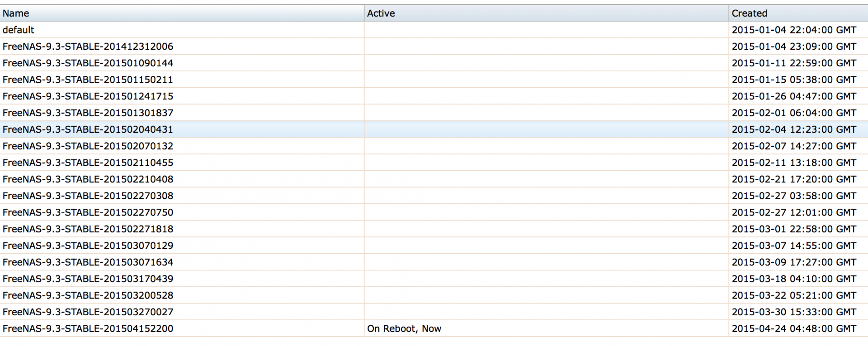Click created date 2015-02-11 13:18:00 GMT
Viewport: 868px width, 346px height.
pos(794,163)
